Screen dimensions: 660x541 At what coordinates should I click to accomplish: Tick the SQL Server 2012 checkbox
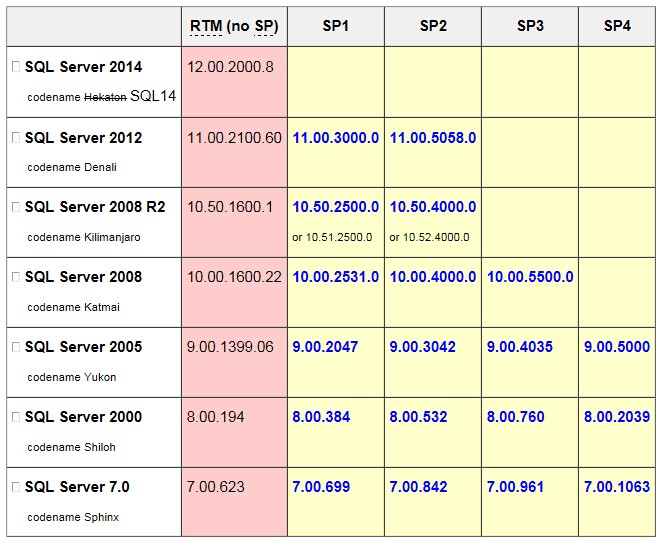point(16,138)
